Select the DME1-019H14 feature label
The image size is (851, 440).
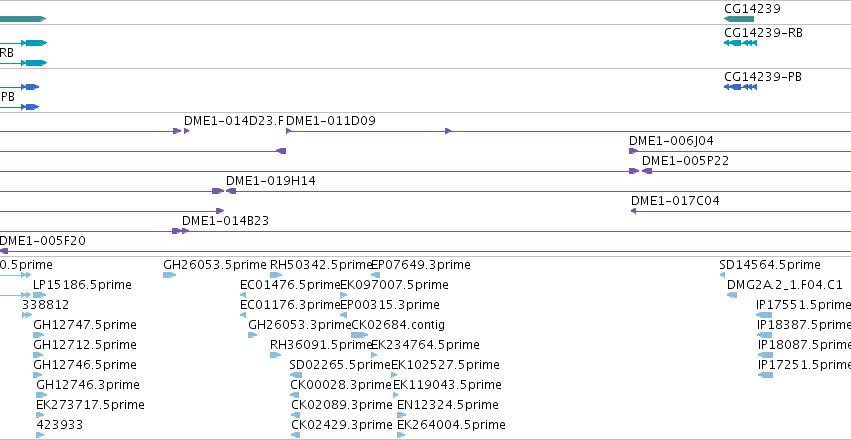click(x=271, y=181)
